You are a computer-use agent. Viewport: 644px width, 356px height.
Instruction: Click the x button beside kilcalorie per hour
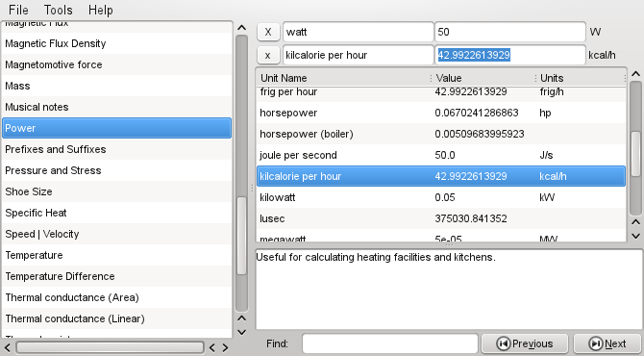point(268,55)
